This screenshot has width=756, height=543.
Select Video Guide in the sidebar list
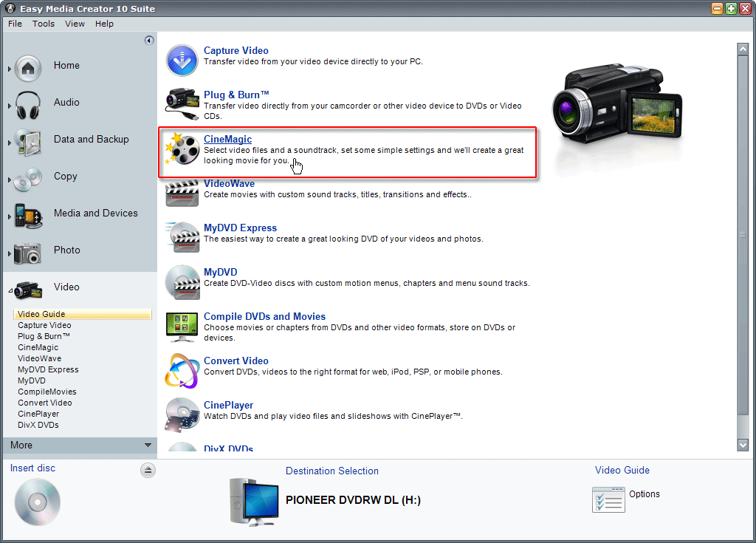[83, 314]
